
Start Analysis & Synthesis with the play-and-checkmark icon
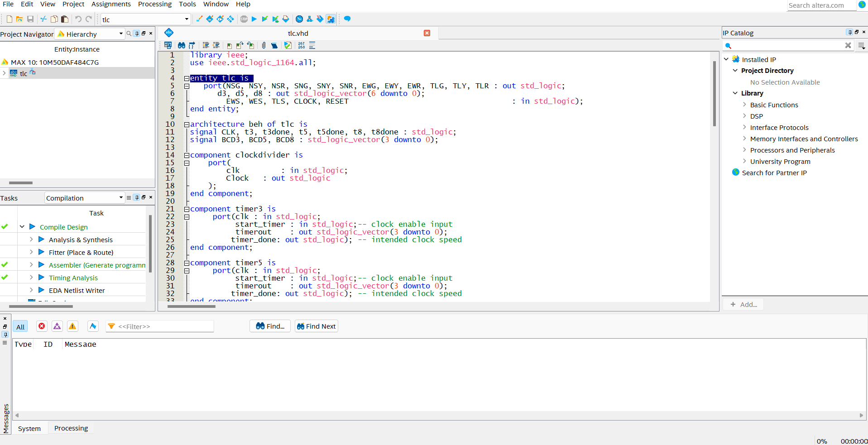(x=265, y=19)
